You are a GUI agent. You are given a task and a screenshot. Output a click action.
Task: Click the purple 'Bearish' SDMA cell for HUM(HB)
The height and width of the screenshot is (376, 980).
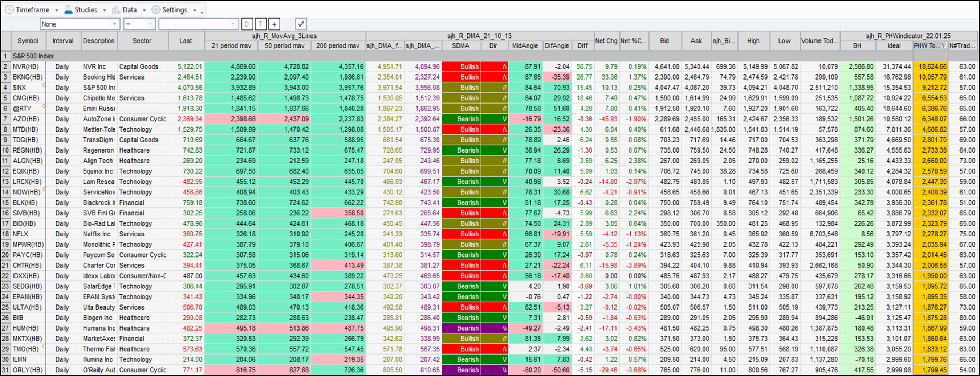(x=461, y=328)
